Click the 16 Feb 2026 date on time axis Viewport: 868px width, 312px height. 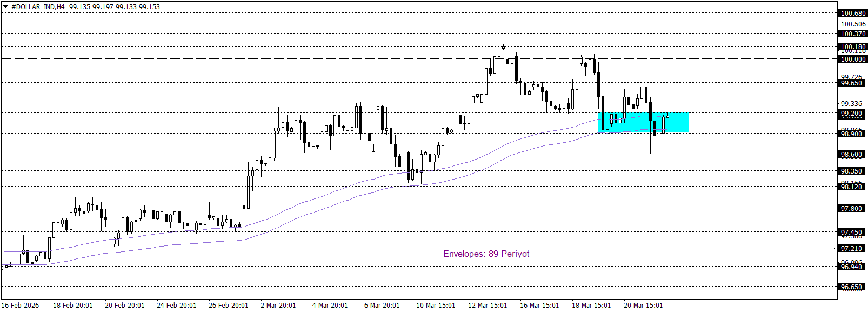coord(21,306)
